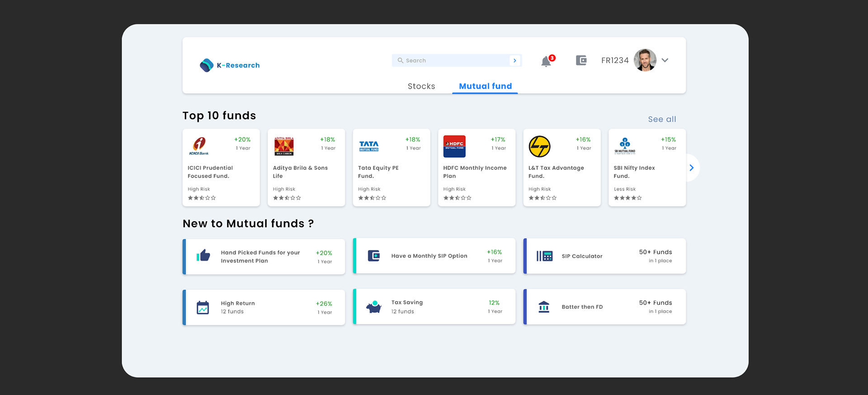Click SBI Nifty fund star rating

(x=627, y=198)
